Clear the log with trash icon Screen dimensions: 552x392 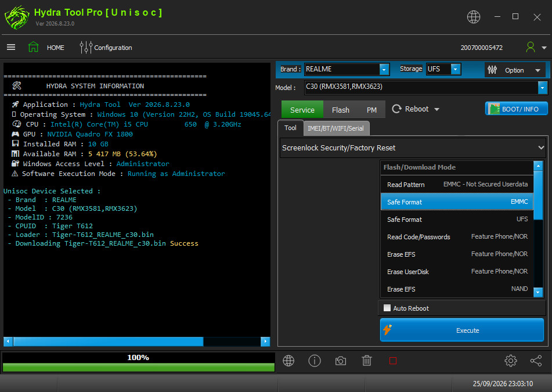[x=367, y=361]
